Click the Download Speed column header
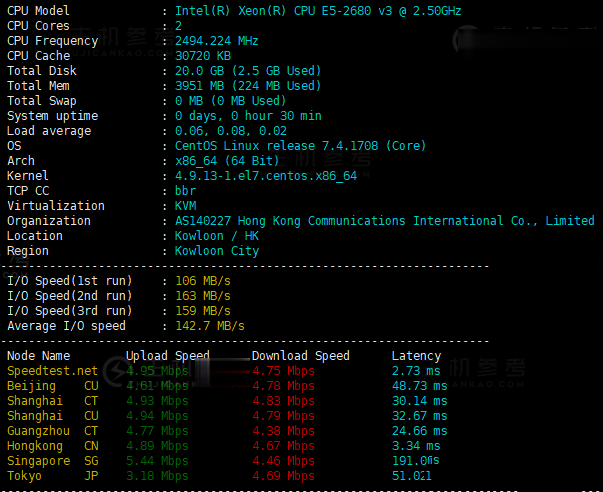The image size is (603, 492). tap(301, 356)
